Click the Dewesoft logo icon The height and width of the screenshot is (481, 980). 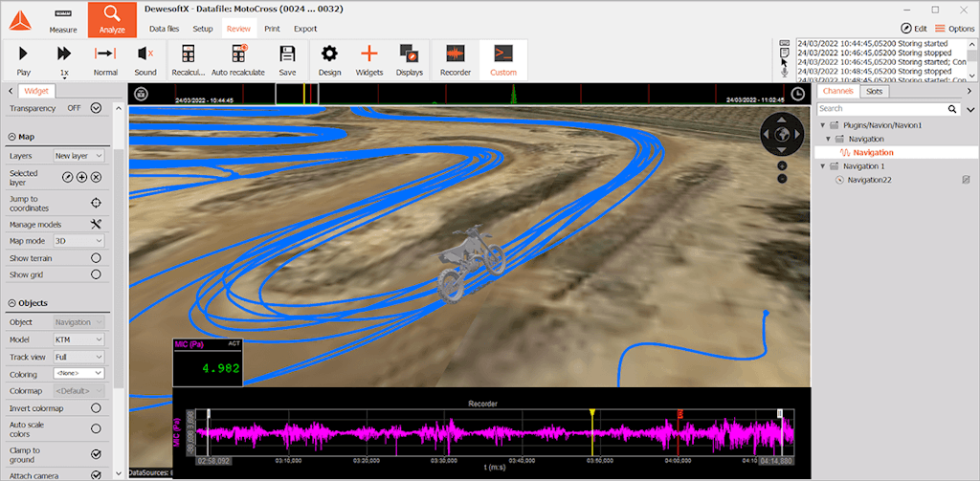19,21
